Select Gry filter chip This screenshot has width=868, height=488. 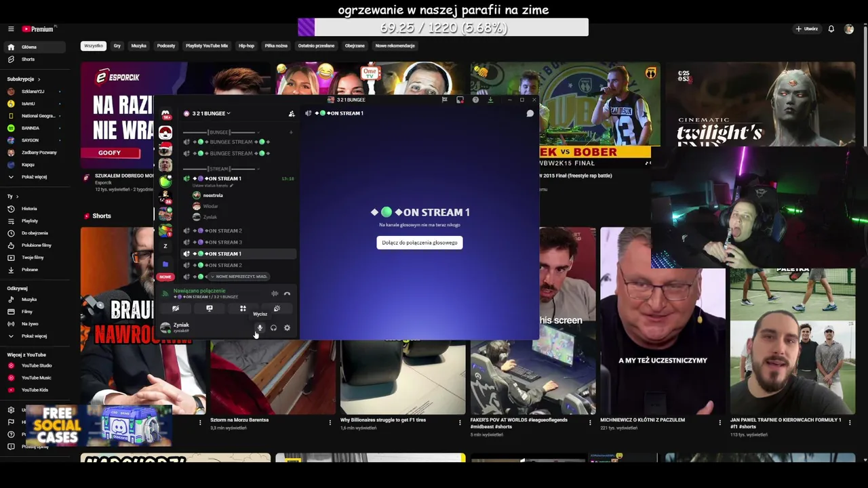117,46
